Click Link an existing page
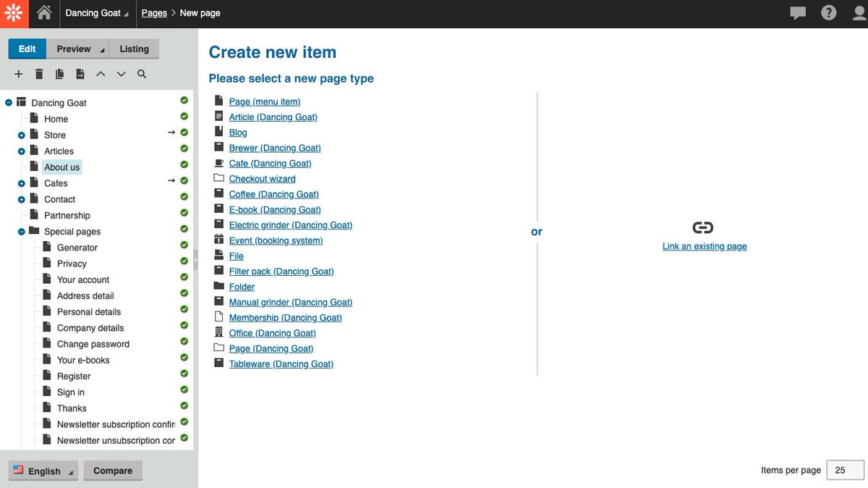Image resolution: width=868 pixels, height=488 pixels. pyautogui.click(x=705, y=246)
